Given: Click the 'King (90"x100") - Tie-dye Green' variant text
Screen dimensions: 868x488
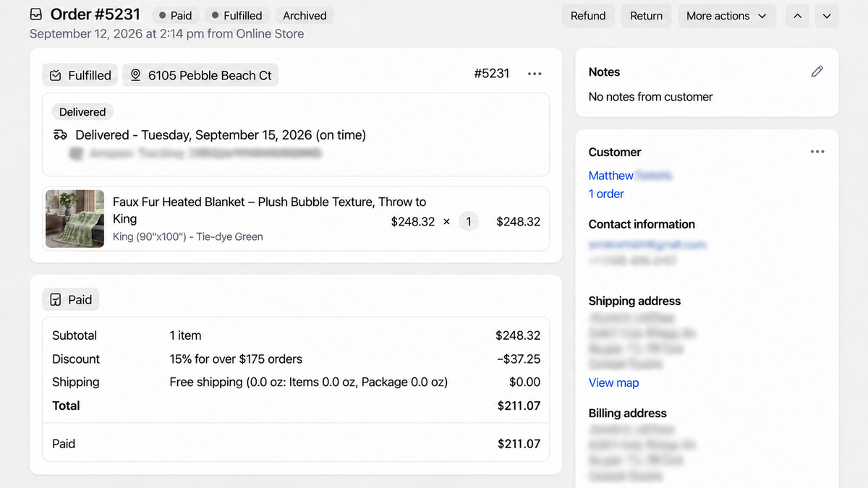Looking at the screenshot, I should [x=188, y=236].
